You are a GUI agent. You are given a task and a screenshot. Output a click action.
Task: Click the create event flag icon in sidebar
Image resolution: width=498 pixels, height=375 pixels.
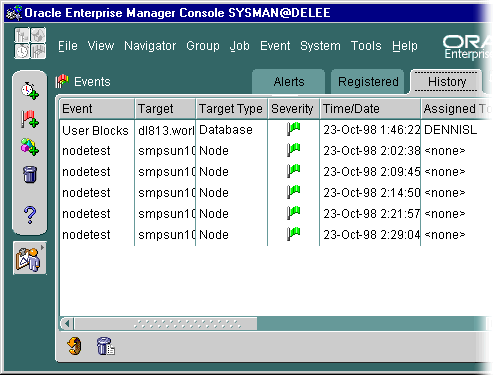30,119
